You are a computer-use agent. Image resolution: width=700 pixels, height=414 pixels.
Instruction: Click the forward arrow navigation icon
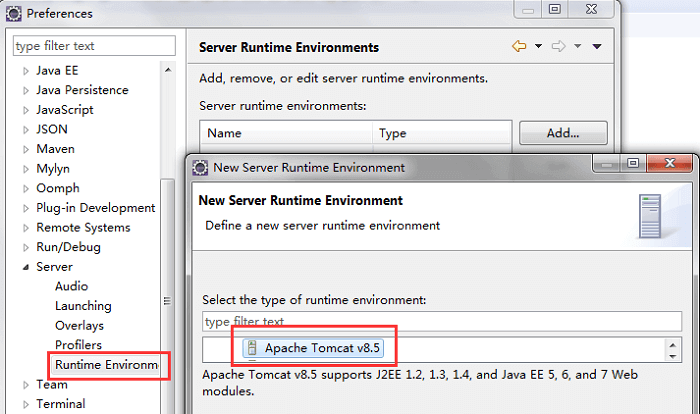[x=559, y=47]
